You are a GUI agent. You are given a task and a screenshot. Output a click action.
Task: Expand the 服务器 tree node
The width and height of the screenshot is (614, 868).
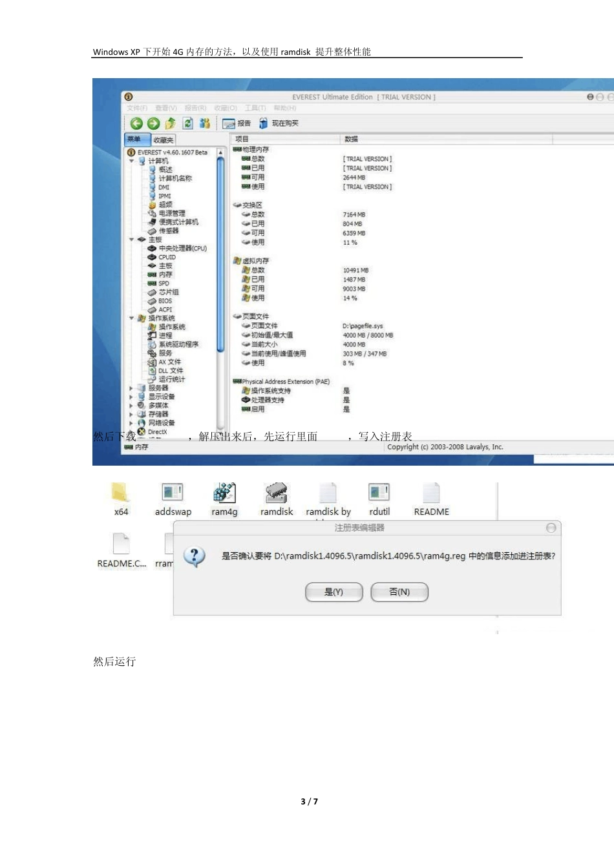(x=131, y=388)
